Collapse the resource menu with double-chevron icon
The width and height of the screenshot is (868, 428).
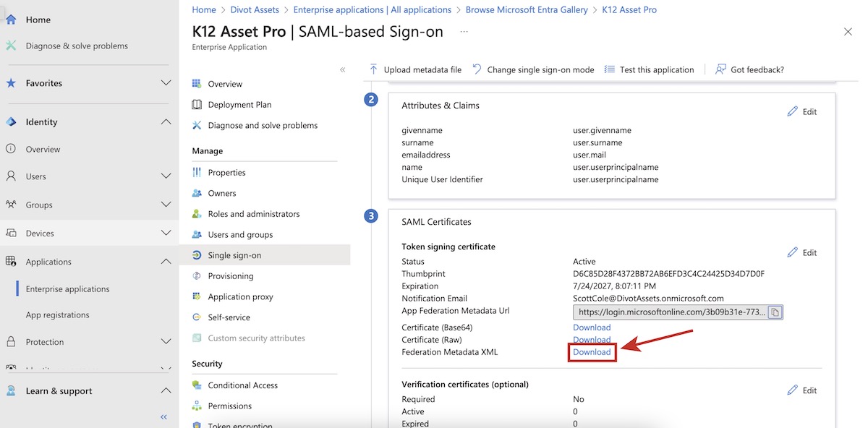coord(342,70)
